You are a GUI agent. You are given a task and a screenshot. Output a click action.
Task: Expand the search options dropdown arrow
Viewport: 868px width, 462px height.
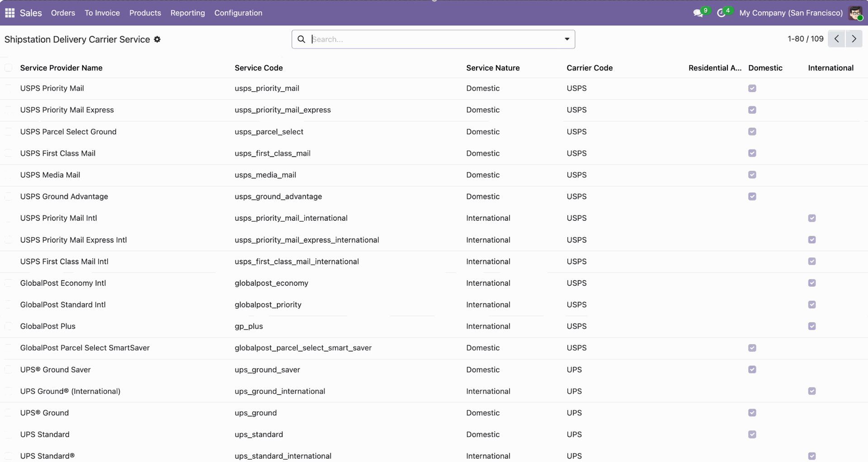pos(567,39)
